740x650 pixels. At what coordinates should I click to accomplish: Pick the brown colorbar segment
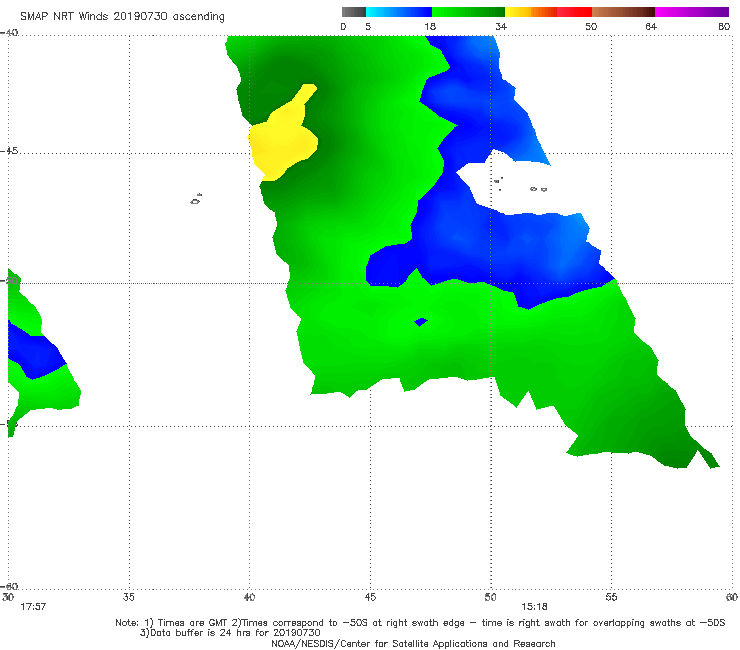623,12
